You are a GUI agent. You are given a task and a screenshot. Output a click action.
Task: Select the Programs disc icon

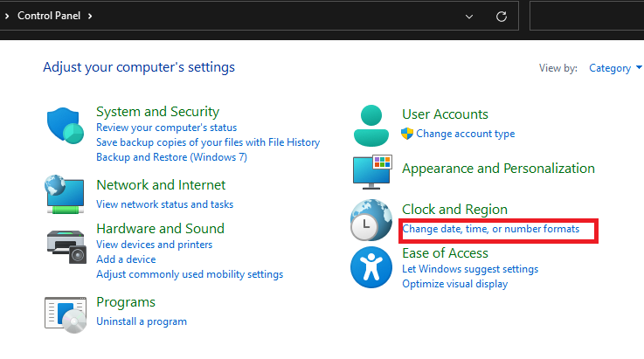pos(66,314)
